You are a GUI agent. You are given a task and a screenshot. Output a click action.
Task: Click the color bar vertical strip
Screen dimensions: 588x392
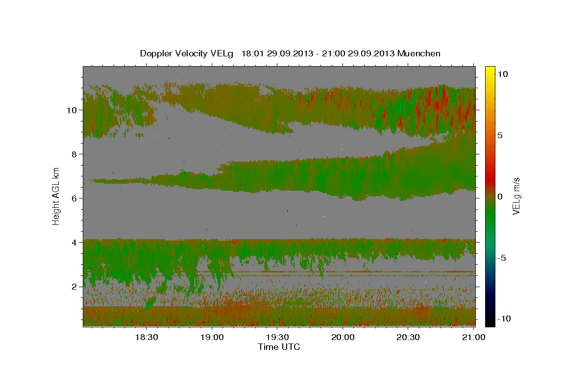(x=490, y=196)
